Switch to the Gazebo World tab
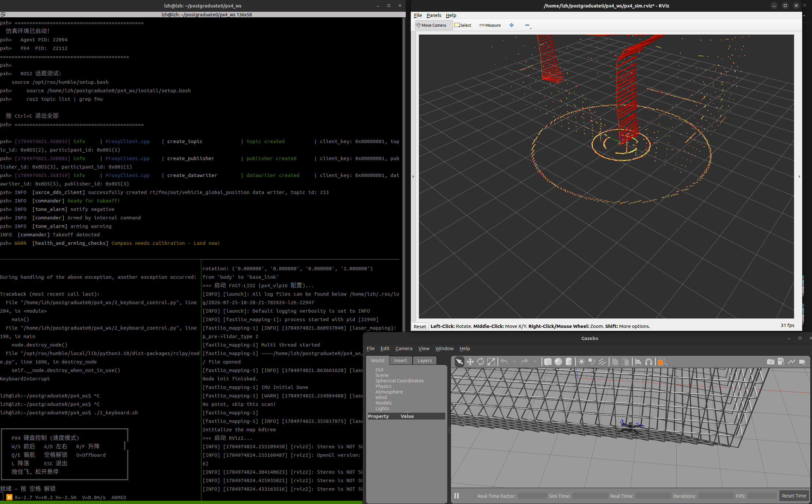The image size is (812, 504). point(377,361)
